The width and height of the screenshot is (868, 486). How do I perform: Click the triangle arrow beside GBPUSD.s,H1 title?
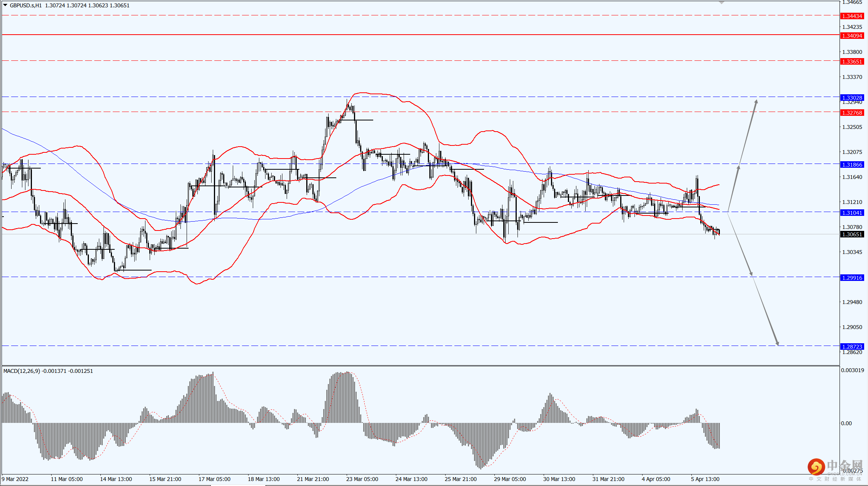click(5, 5)
